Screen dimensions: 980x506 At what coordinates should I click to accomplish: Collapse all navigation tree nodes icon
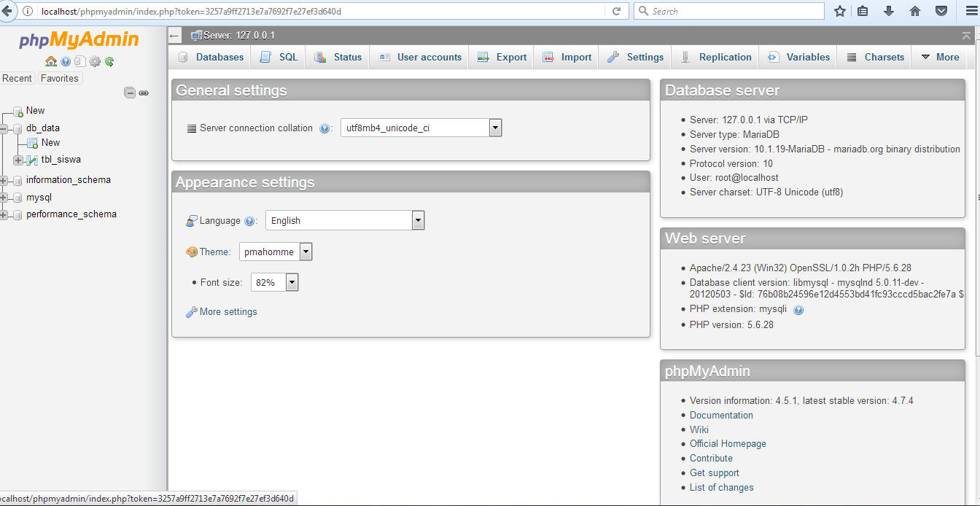click(130, 93)
